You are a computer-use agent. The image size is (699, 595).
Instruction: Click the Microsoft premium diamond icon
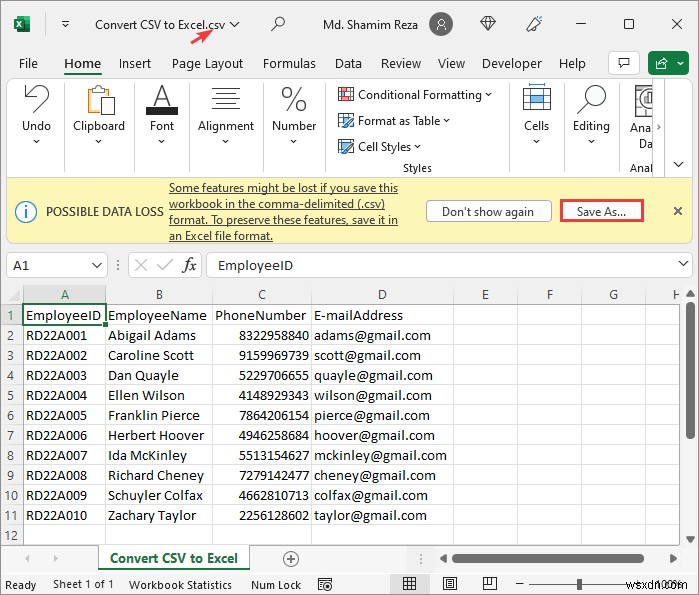488,24
